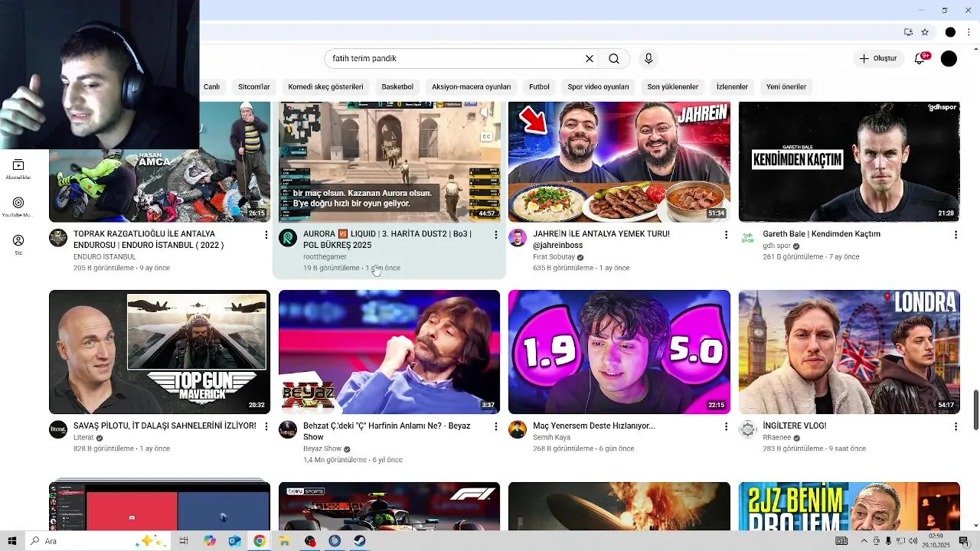This screenshot has width=980, height=551.
Task: Click the page vertical scrollbar thumb
Action: (x=976, y=410)
